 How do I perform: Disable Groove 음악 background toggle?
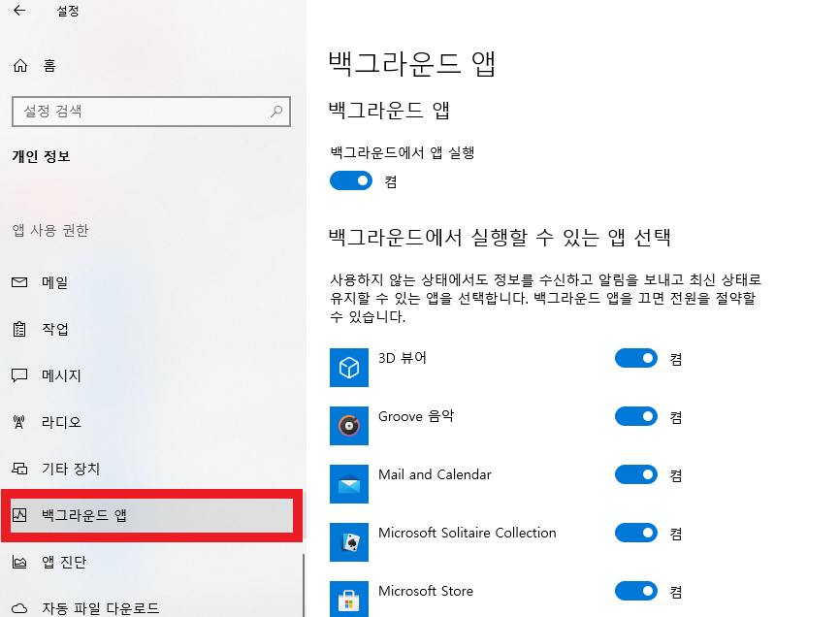tap(636, 416)
